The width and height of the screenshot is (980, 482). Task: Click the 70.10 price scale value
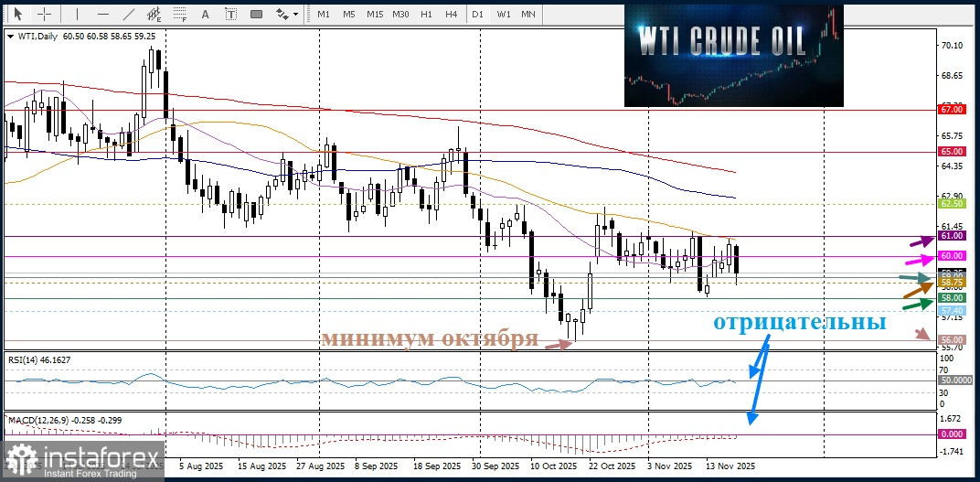tap(952, 46)
